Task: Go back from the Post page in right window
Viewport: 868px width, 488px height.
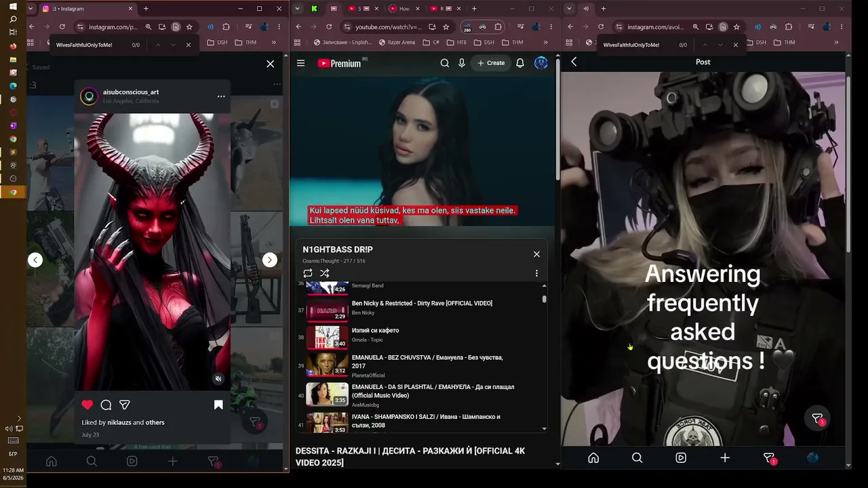Action: tap(574, 62)
